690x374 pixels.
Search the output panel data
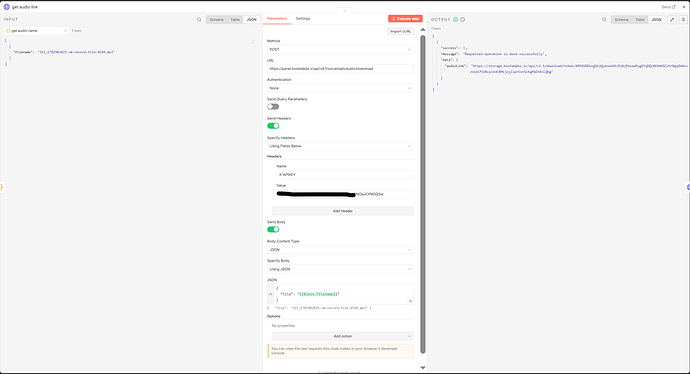click(604, 19)
